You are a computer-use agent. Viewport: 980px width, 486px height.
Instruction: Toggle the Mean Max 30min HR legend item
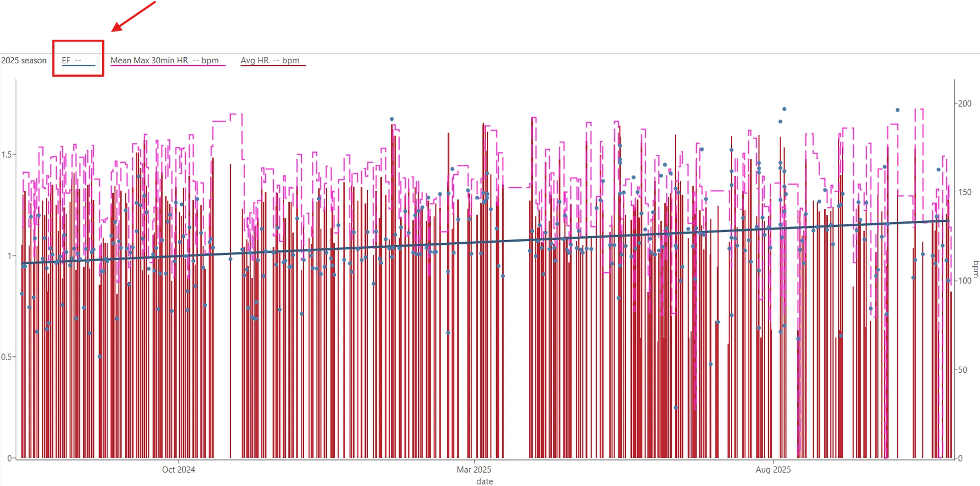click(164, 60)
